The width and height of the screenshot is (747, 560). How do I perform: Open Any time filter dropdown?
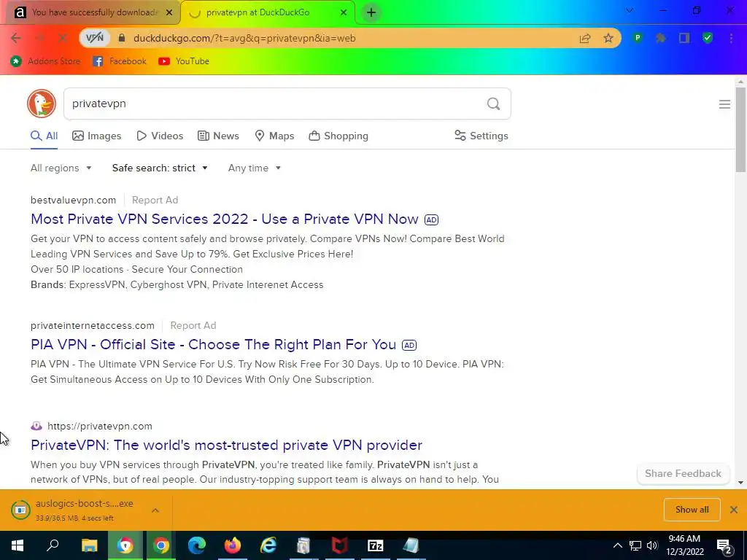255,168
